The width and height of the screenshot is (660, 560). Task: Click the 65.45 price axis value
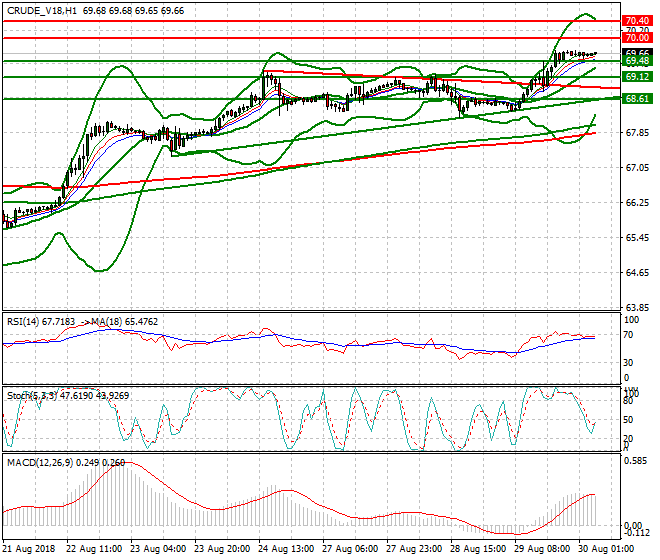tap(637, 238)
